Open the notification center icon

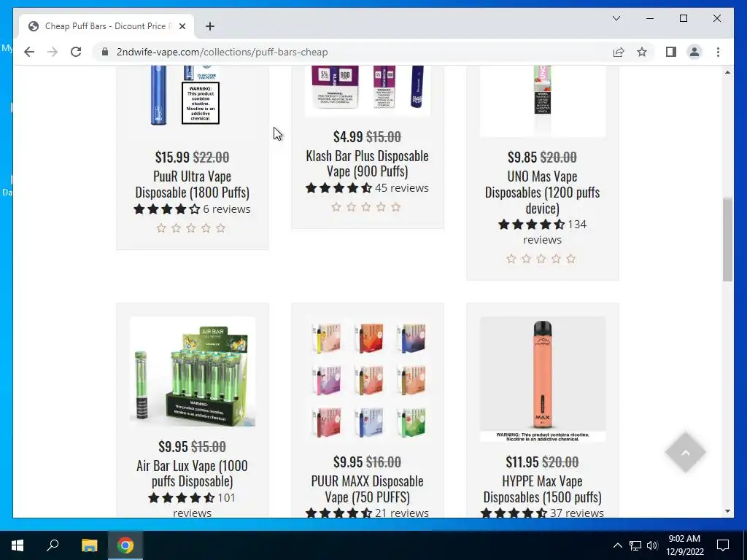pyautogui.click(x=723, y=545)
